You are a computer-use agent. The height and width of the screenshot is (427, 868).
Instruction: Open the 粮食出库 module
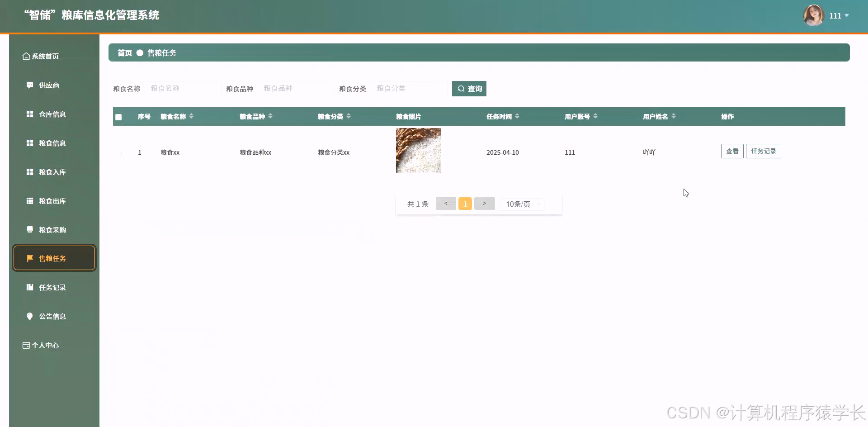pyautogui.click(x=51, y=201)
